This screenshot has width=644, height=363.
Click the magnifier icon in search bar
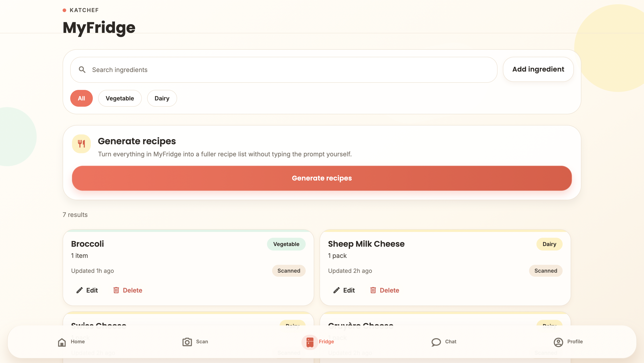coord(82,70)
